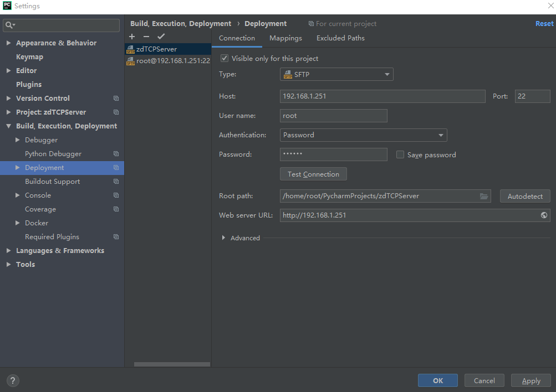Switch to the Mappings tab
556x392 pixels.
(x=285, y=38)
